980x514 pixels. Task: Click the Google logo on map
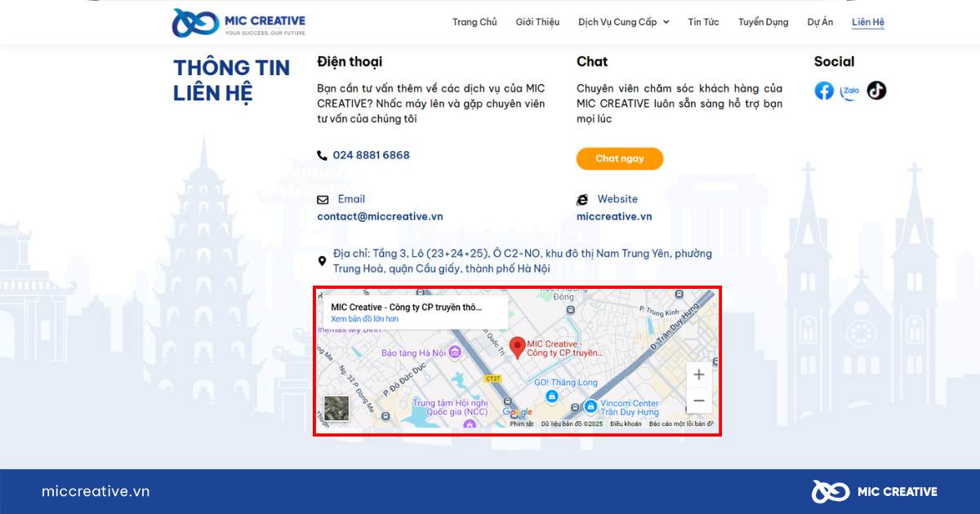(517, 413)
